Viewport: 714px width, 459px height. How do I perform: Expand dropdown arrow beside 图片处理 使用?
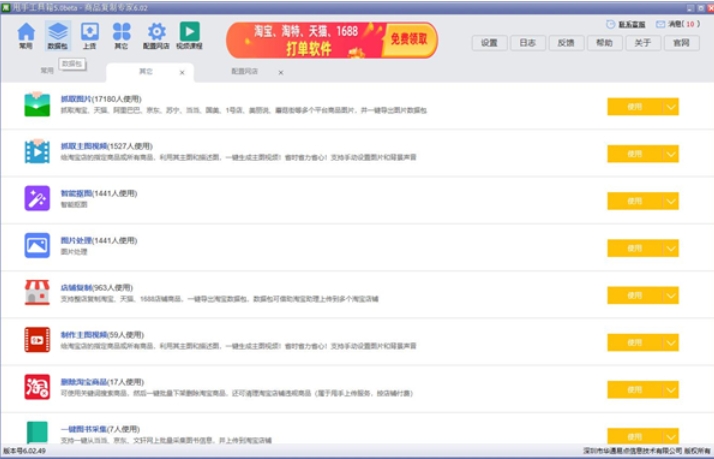coord(671,248)
